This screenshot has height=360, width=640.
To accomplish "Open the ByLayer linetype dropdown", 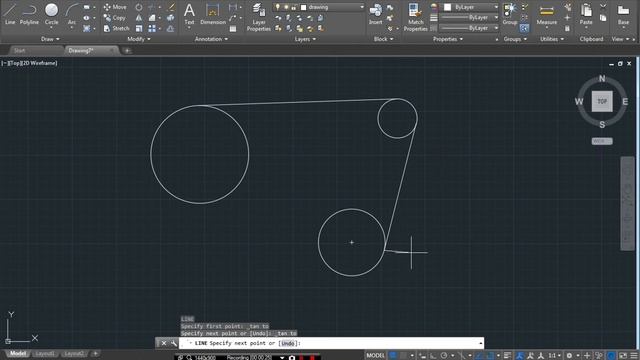I will 469,28.
